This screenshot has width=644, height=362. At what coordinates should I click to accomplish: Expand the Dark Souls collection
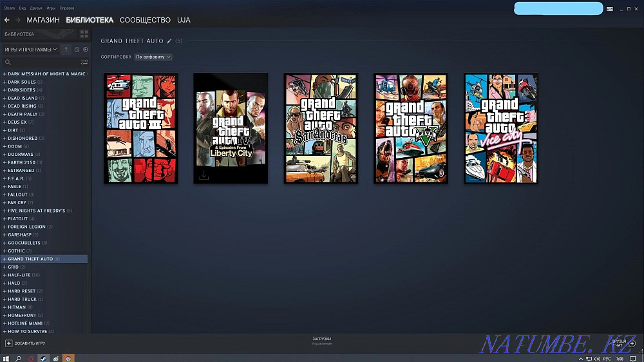[5, 82]
